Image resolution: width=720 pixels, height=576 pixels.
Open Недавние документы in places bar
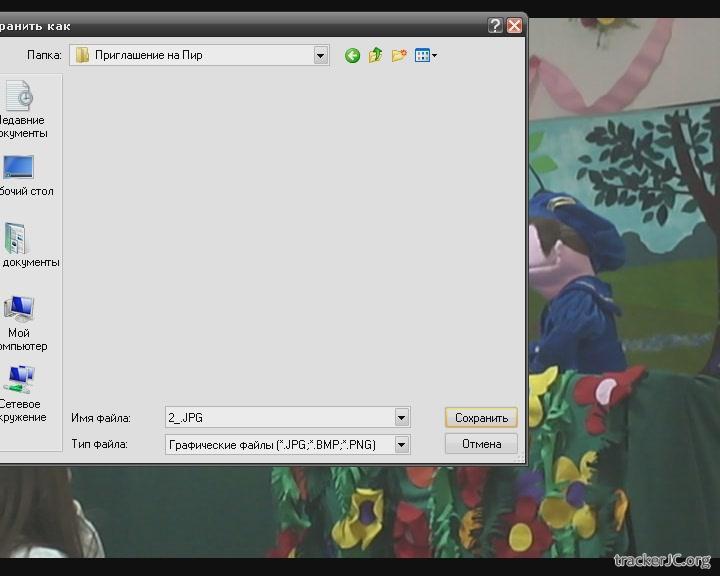(20, 109)
